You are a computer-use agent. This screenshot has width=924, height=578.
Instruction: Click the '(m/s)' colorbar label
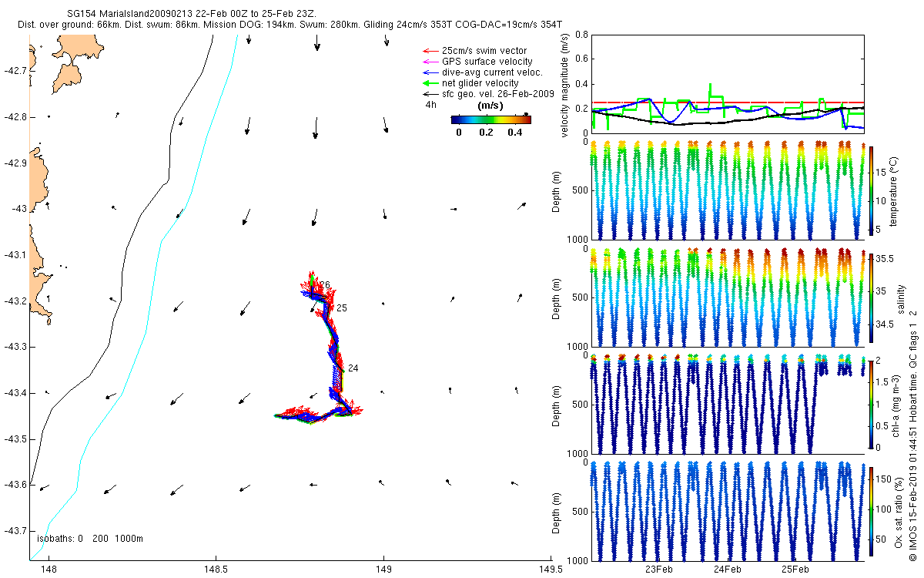click(x=490, y=106)
